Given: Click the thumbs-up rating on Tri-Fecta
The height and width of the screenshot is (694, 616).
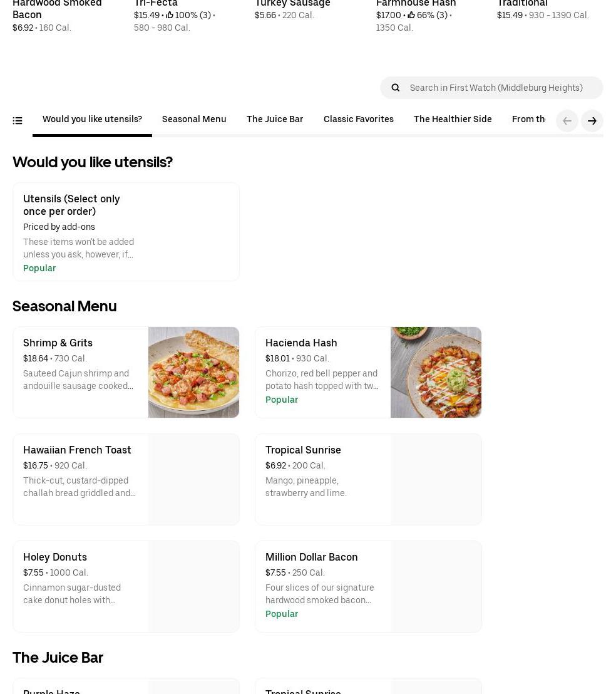Looking at the screenshot, I should click(188, 15).
